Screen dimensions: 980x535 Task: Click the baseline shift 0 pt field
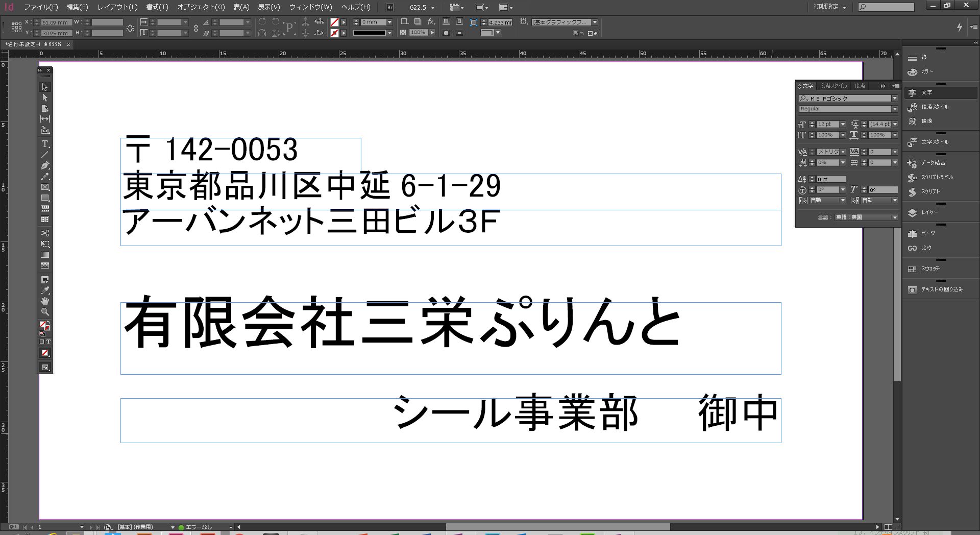point(831,179)
